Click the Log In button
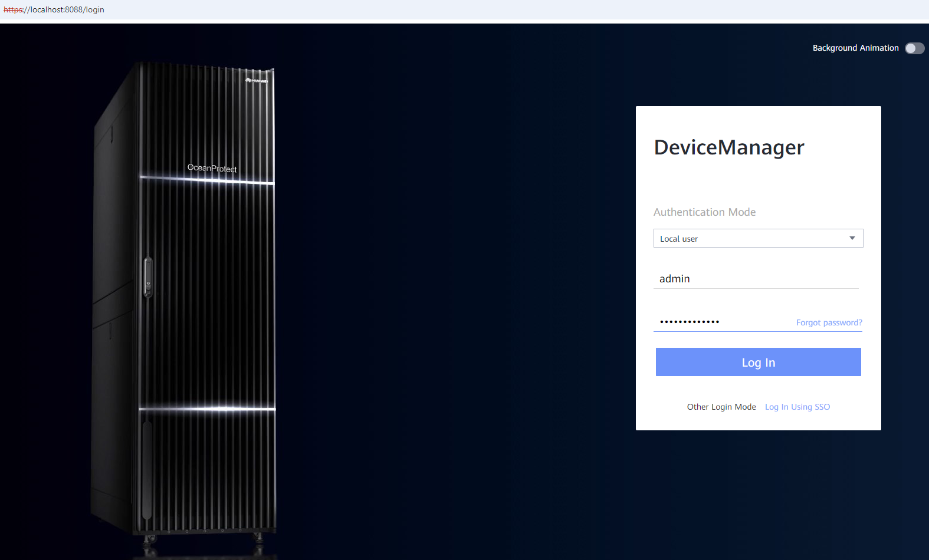The height and width of the screenshot is (560, 929). coord(758,362)
